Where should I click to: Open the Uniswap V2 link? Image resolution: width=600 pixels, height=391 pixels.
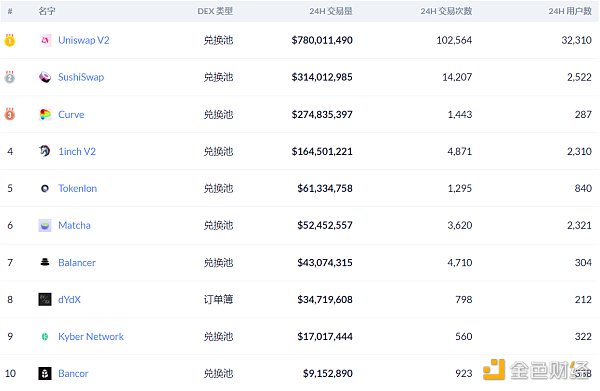pyautogui.click(x=84, y=40)
